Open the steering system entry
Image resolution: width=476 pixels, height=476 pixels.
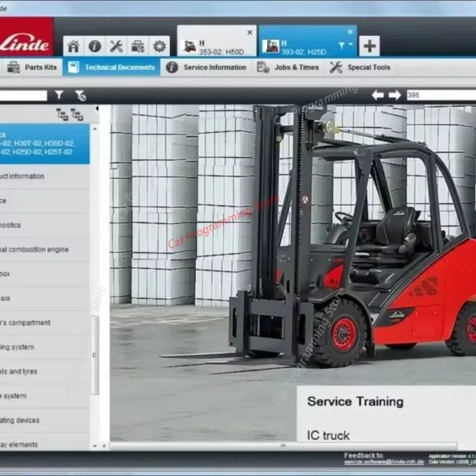coord(45,347)
